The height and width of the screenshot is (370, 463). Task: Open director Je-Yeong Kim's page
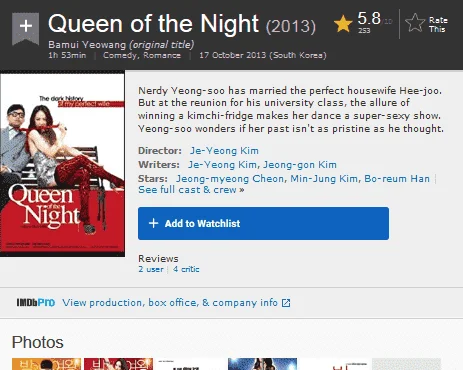(224, 151)
